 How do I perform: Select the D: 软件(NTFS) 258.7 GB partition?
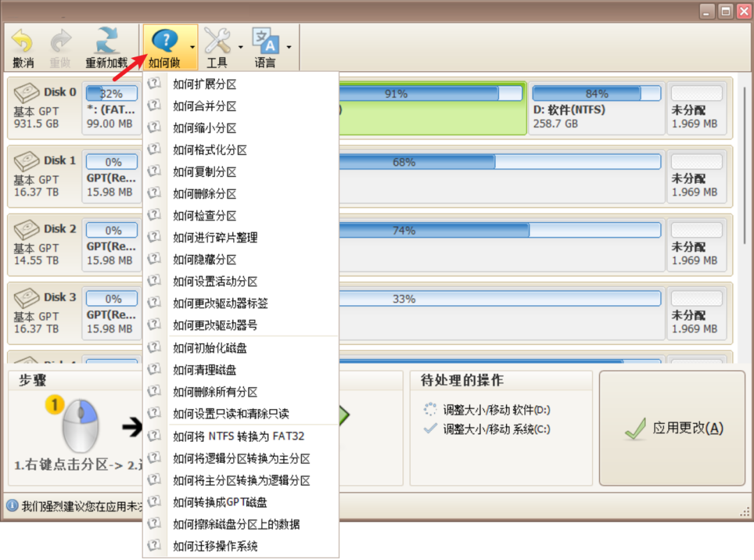(x=596, y=108)
